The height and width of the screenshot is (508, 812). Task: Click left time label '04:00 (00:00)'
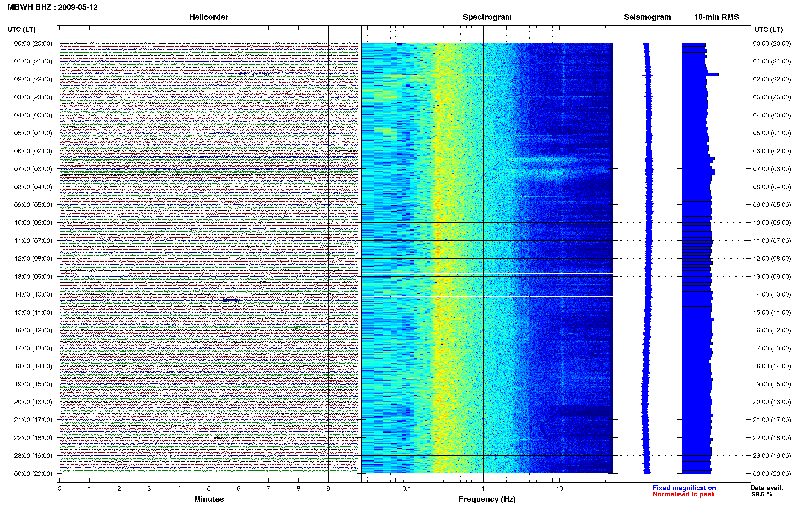point(33,115)
